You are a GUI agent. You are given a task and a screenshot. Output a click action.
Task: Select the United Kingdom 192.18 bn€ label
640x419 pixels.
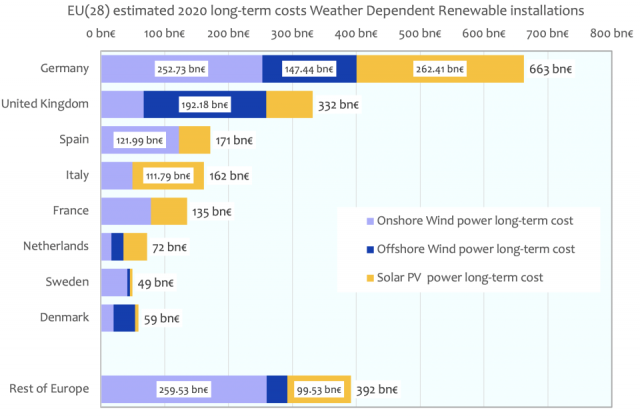coord(205,105)
